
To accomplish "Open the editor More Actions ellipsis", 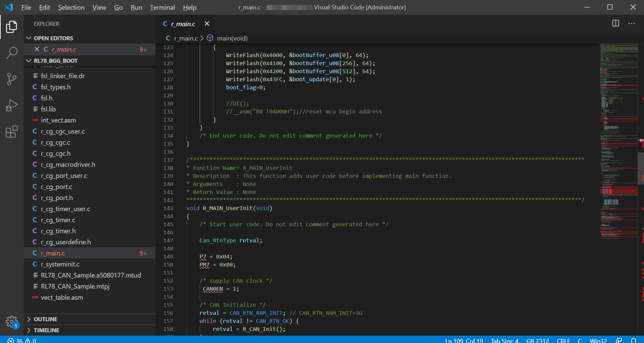I will pyautogui.click(x=632, y=23).
